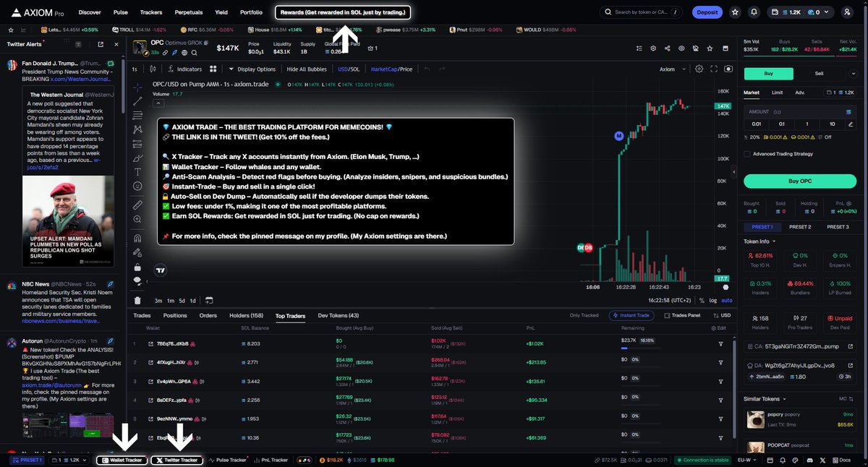Image resolution: width=868 pixels, height=467 pixels.
Task: Focus the AMOUNT input field
Action: click(800, 112)
